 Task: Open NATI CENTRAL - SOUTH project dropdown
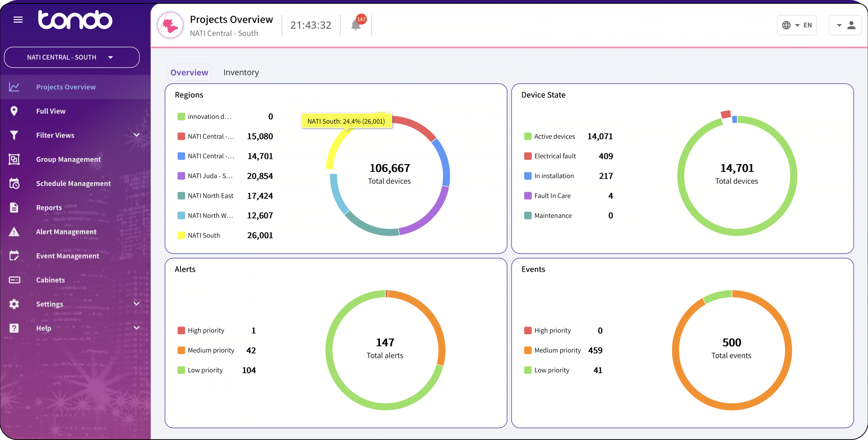point(71,57)
